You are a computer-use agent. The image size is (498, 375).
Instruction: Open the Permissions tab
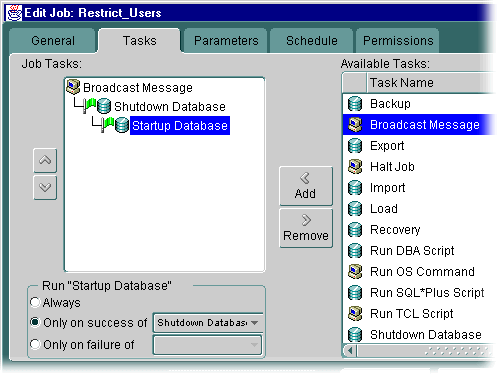coord(398,41)
